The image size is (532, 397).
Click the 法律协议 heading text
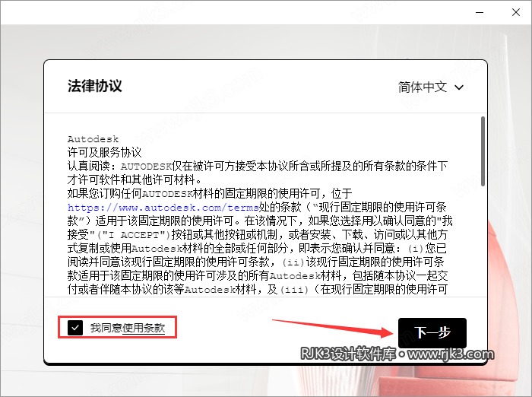(95, 86)
